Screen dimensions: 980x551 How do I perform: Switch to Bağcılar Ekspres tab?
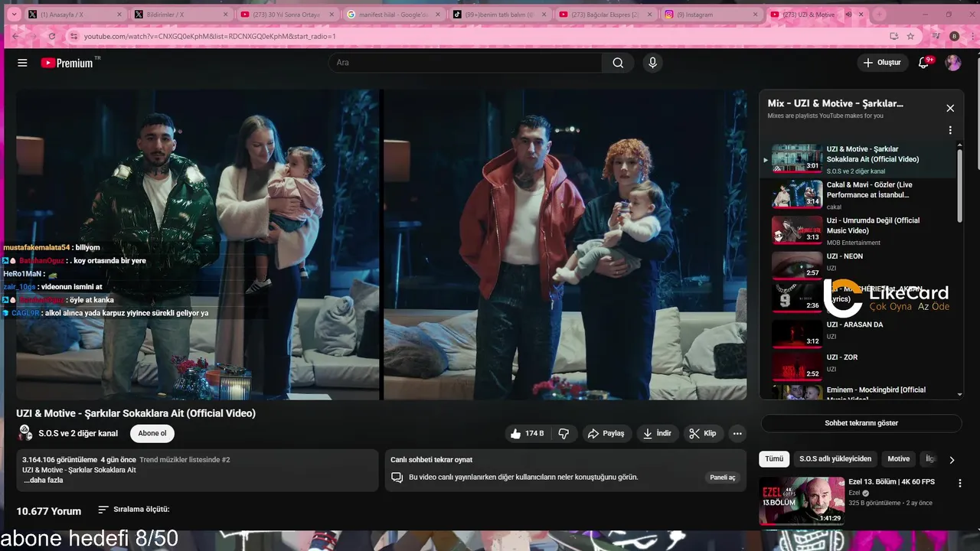605,15
